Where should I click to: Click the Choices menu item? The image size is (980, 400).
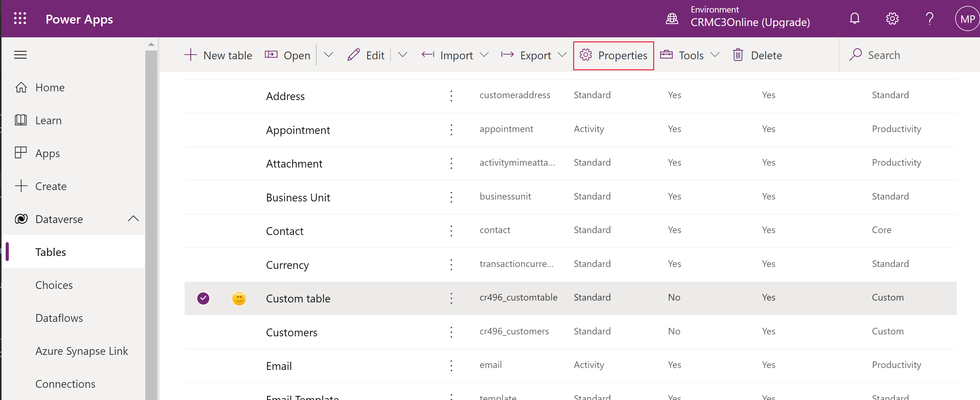coord(54,284)
